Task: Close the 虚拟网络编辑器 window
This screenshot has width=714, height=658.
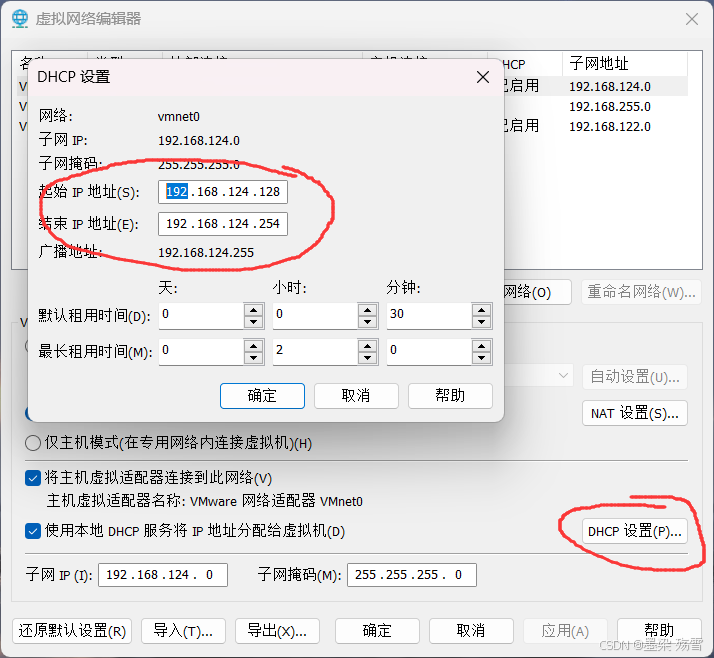Action: (x=692, y=19)
